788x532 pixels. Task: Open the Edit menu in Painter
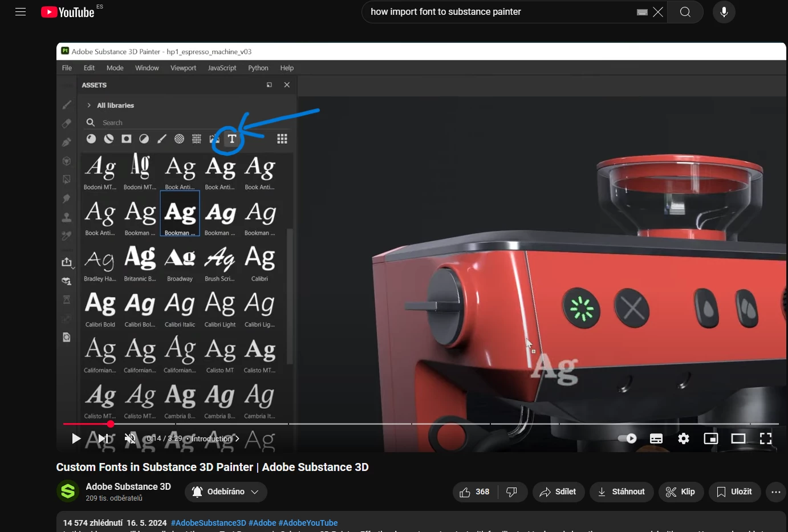pos(89,68)
